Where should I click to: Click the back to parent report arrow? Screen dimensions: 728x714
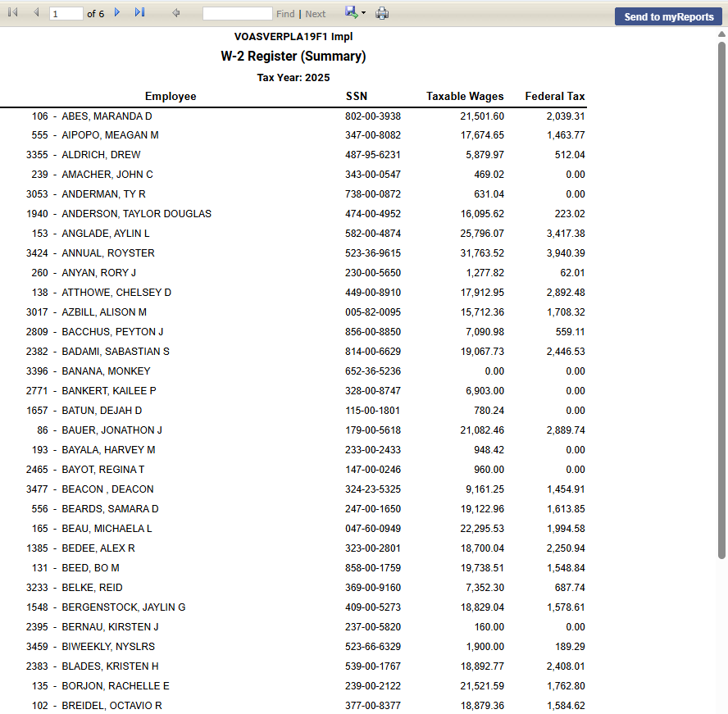[x=176, y=13]
